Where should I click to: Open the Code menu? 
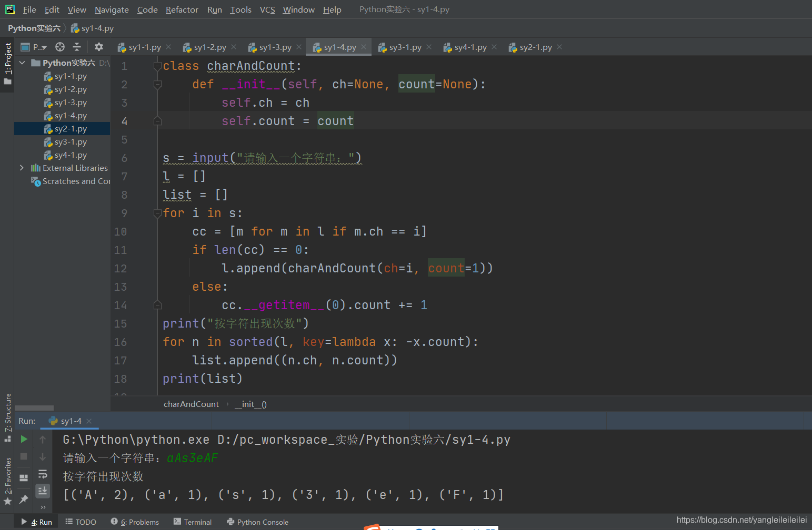point(147,9)
